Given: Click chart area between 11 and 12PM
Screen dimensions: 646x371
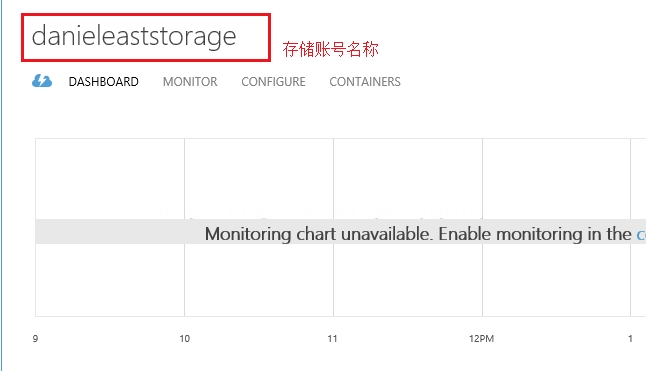Looking at the screenshot, I should (408, 179).
